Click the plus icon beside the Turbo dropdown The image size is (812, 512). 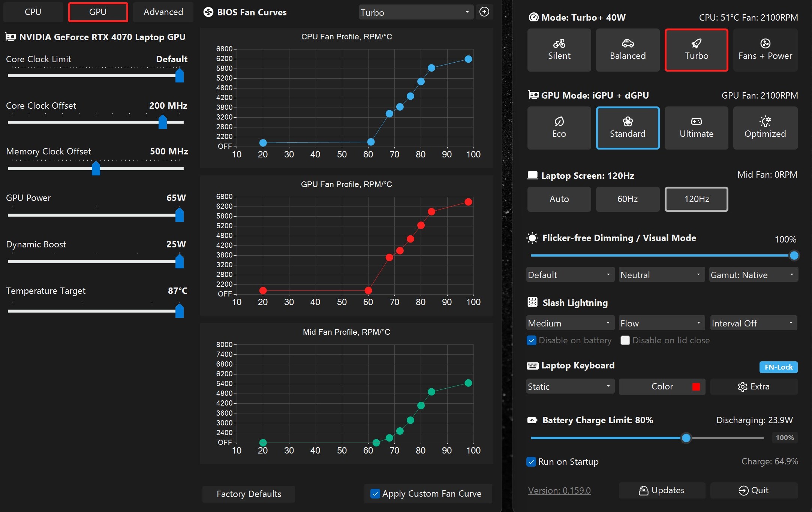click(x=484, y=12)
